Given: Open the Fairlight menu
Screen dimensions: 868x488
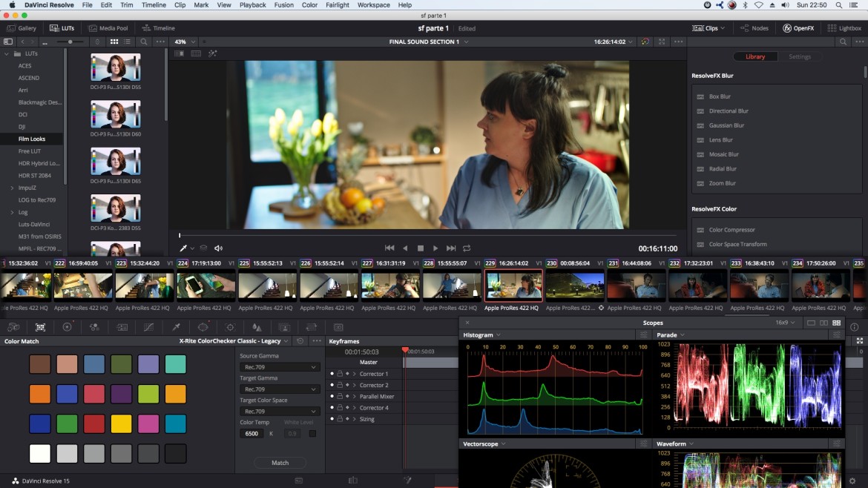Looking at the screenshot, I should point(337,5).
